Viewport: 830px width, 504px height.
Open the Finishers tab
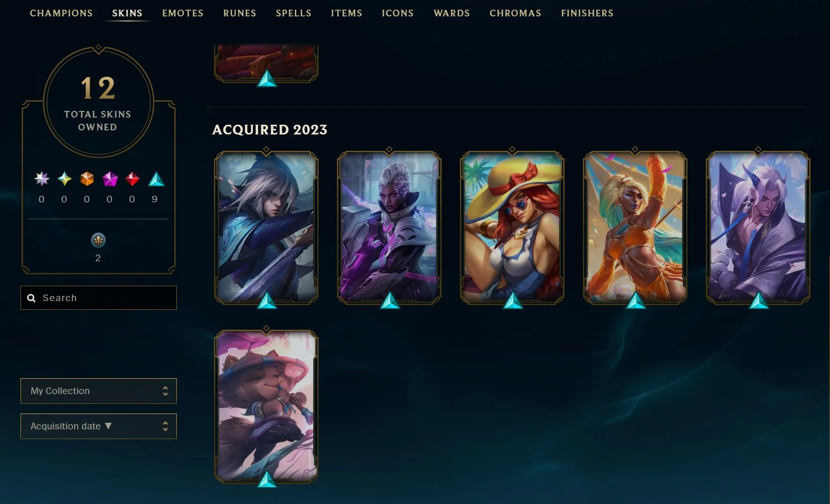pos(587,13)
